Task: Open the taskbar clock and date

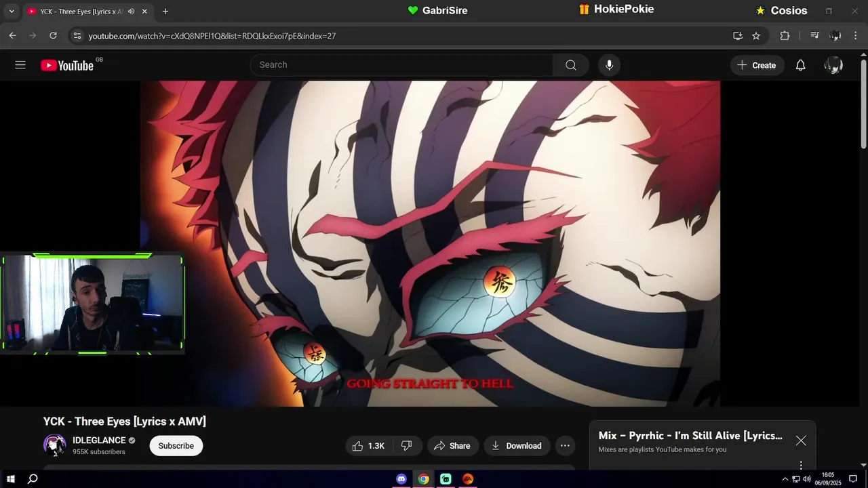Action: pyautogui.click(x=828, y=479)
